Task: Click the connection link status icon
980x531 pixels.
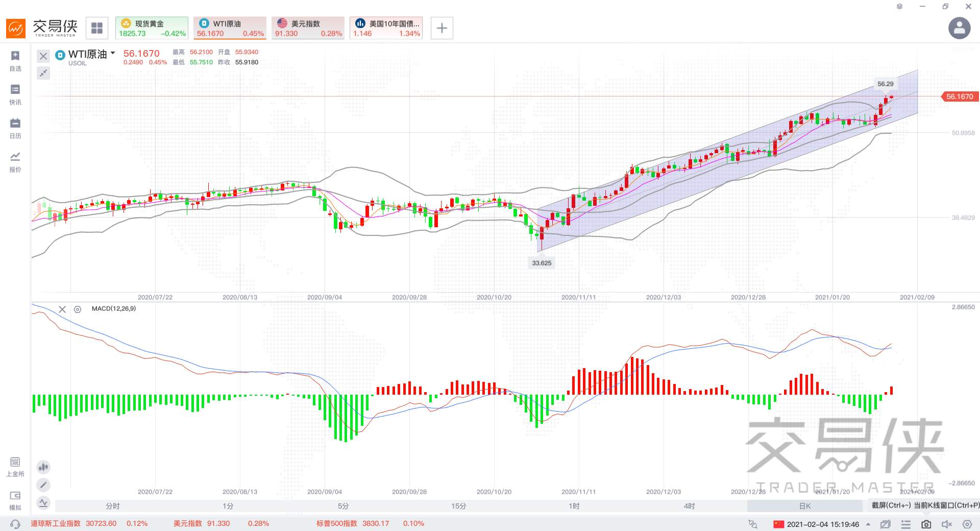Action: [753, 524]
